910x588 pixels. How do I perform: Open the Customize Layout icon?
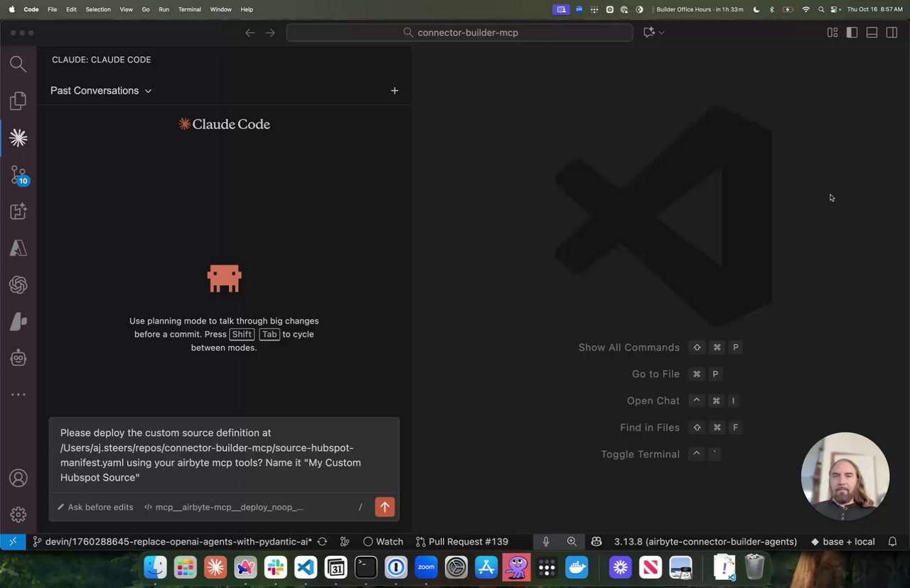coord(833,33)
